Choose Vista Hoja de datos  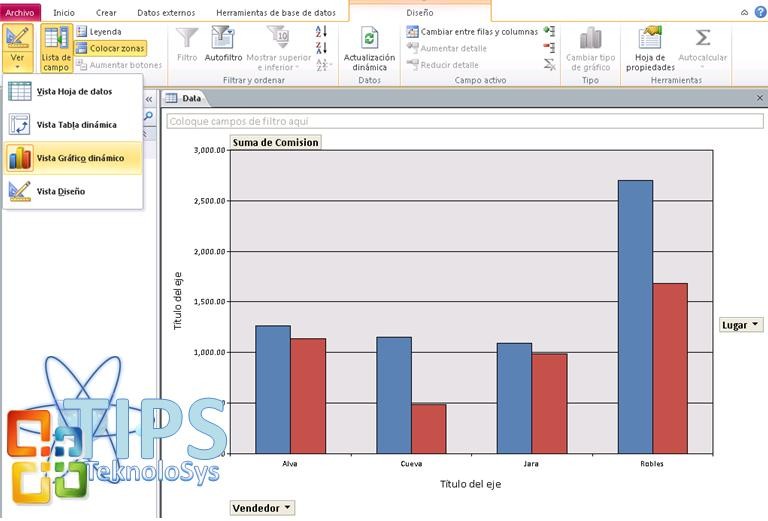tap(73, 92)
